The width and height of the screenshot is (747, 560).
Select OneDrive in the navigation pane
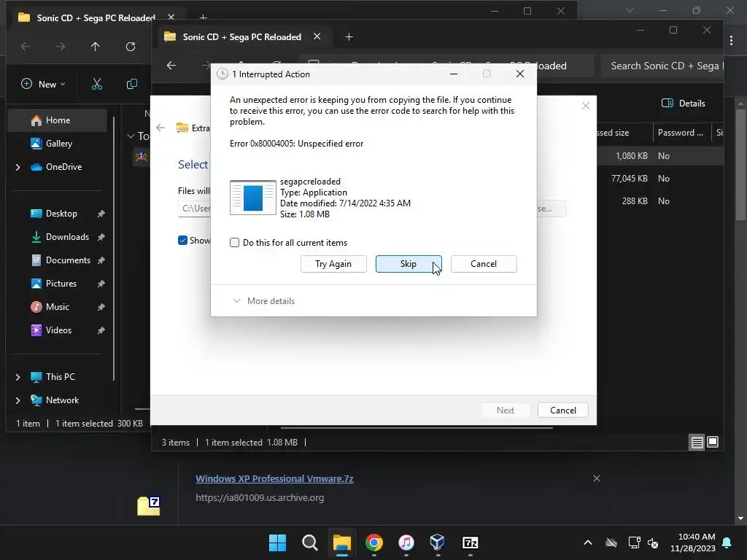pos(63,167)
